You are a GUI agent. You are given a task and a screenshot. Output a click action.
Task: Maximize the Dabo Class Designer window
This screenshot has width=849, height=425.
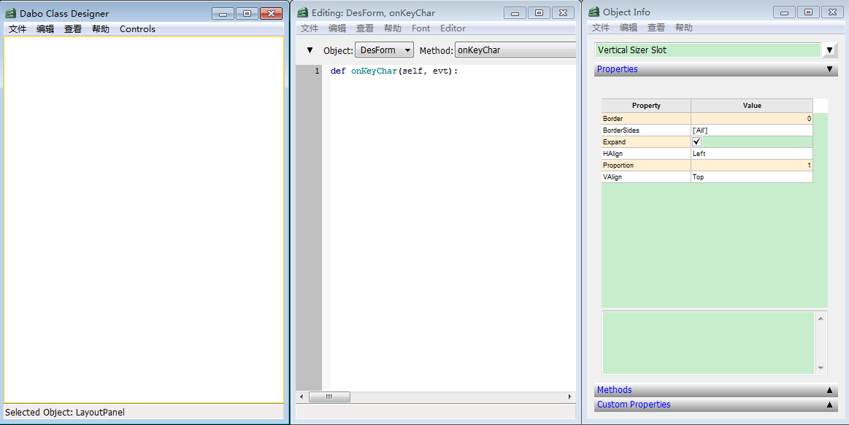[247, 14]
